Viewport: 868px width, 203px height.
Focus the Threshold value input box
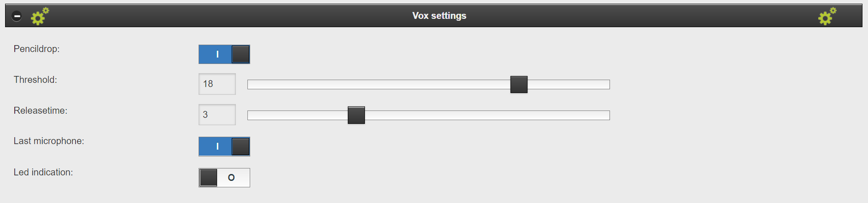[x=217, y=84]
